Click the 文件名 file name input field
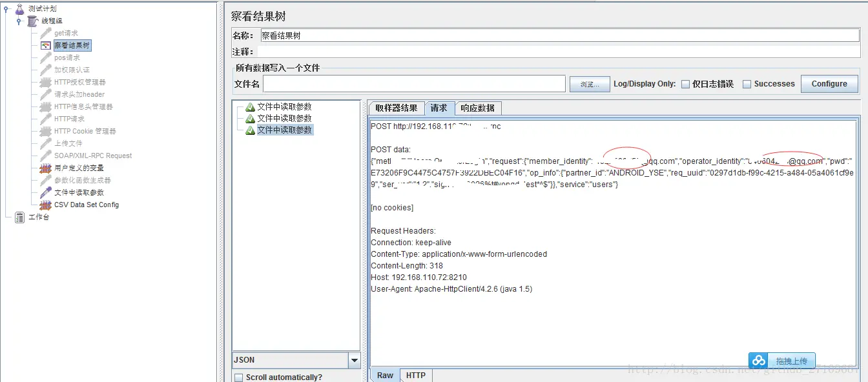 click(x=414, y=84)
